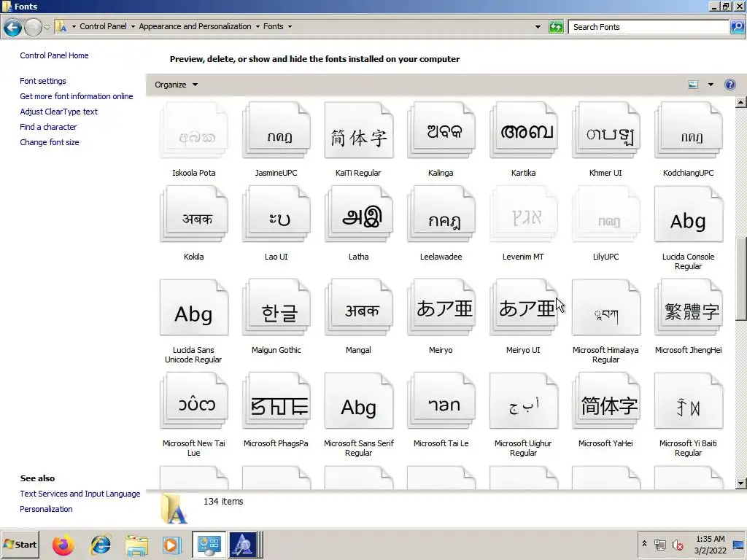The height and width of the screenshot is (560, 747).
Task: Select the KaiTi Regular font icon
Action: 359,130
